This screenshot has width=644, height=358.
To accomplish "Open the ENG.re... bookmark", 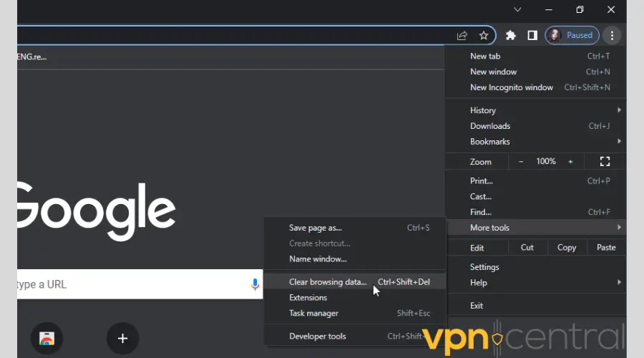I will [32, 57].
